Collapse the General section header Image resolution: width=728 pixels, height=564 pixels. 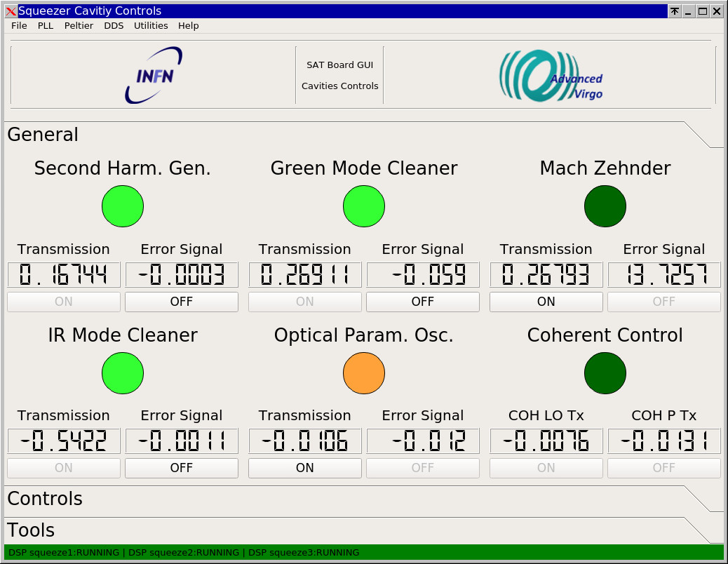43,135
